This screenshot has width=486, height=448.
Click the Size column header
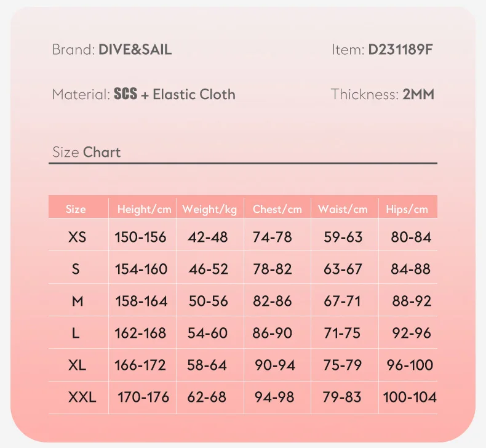[x=76, y=209]
